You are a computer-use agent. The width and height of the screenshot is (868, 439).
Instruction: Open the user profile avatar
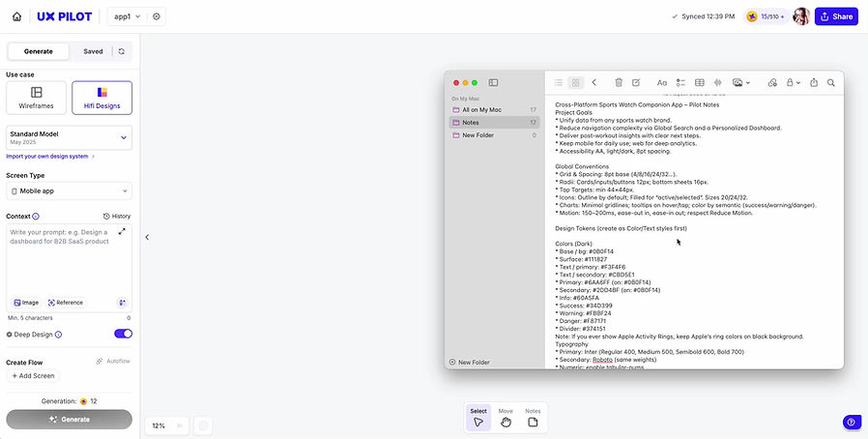[x=801, y=16]
